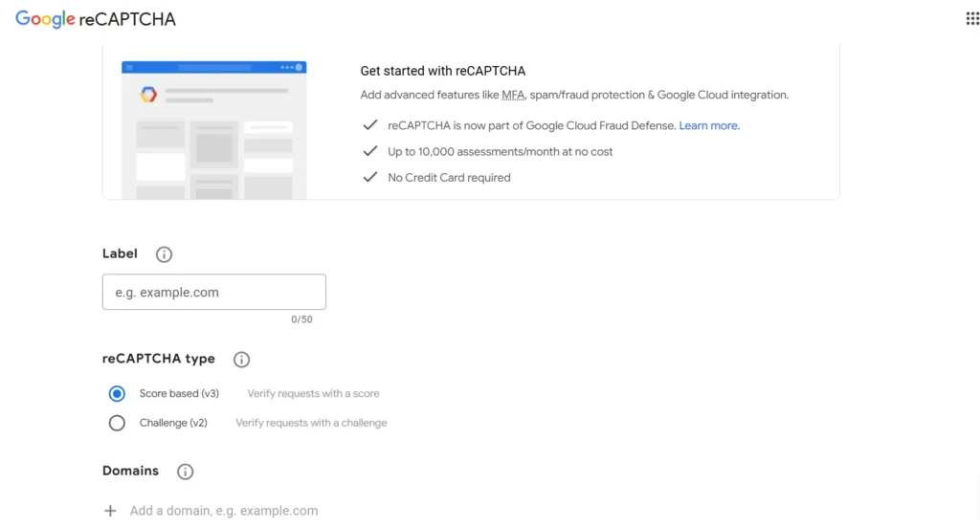Click the 0/50 character counter
Viewport: 980px width, 527px height.
[301, 319]
